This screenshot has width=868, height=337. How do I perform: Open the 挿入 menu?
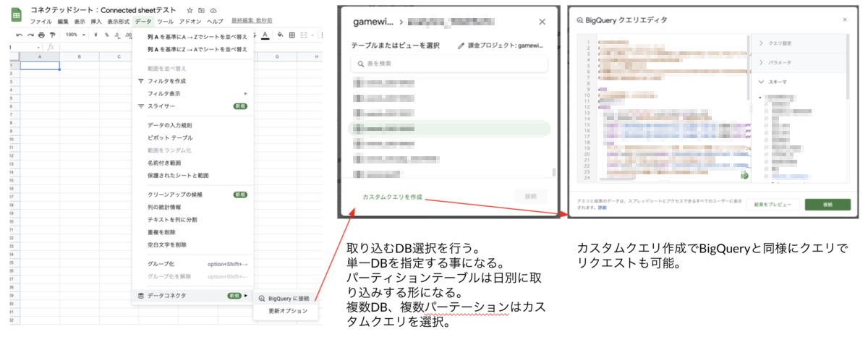96,22
